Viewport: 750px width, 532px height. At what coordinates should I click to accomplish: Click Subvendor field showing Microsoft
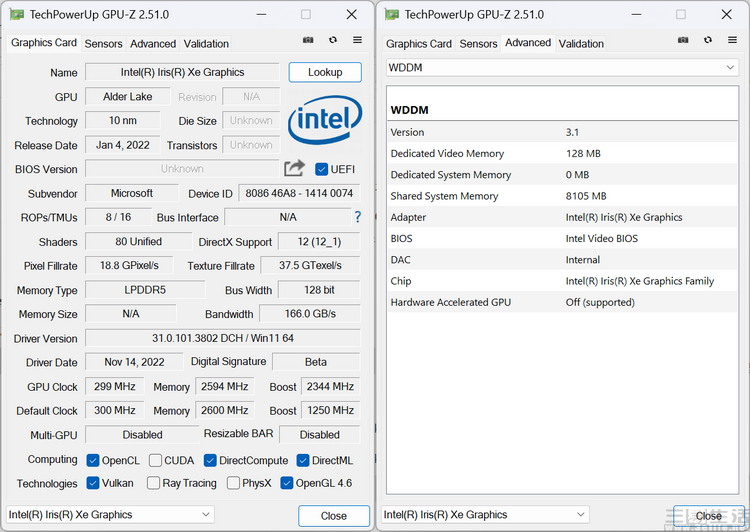tap(132, 193)
